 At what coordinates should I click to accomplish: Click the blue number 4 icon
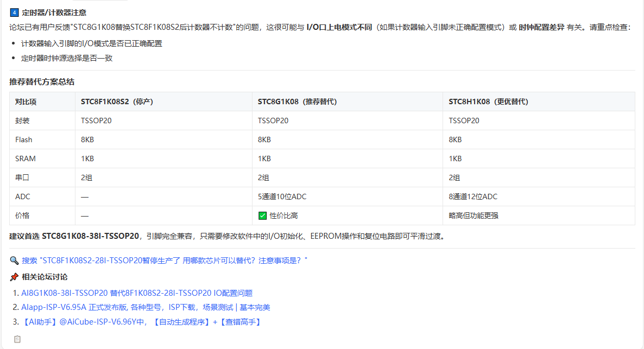coord(14,12)
